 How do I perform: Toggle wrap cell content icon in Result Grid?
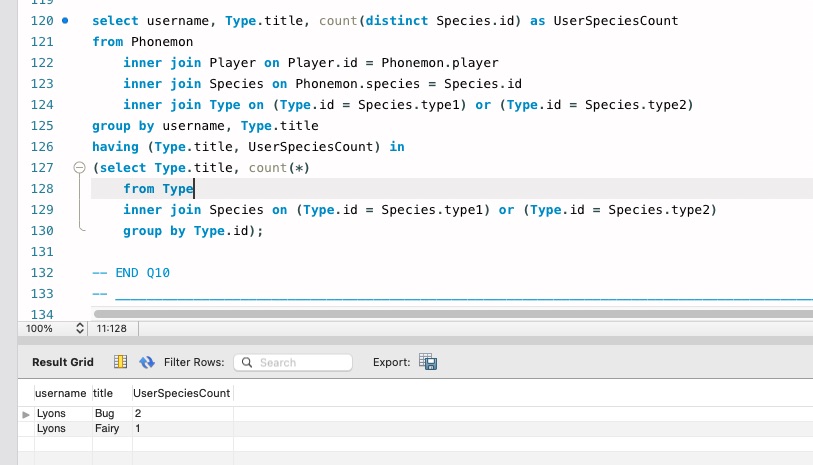click(121, 362)
